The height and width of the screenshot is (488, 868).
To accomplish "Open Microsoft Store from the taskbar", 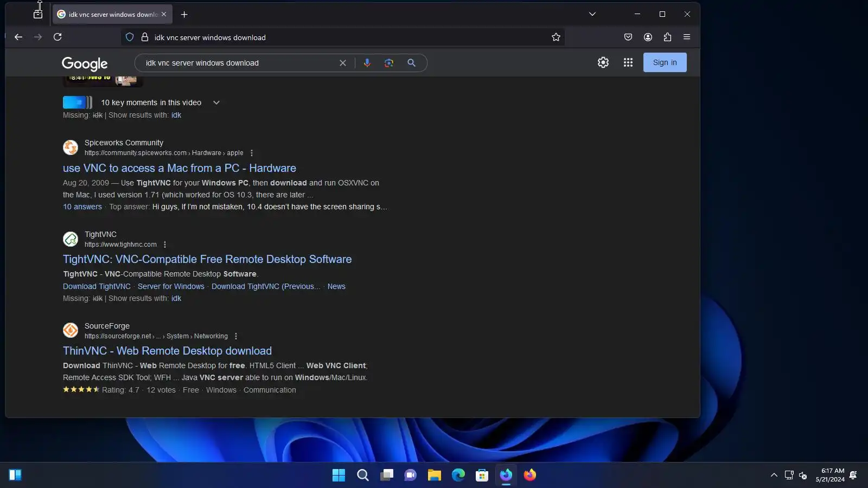I will click(482, 475).
